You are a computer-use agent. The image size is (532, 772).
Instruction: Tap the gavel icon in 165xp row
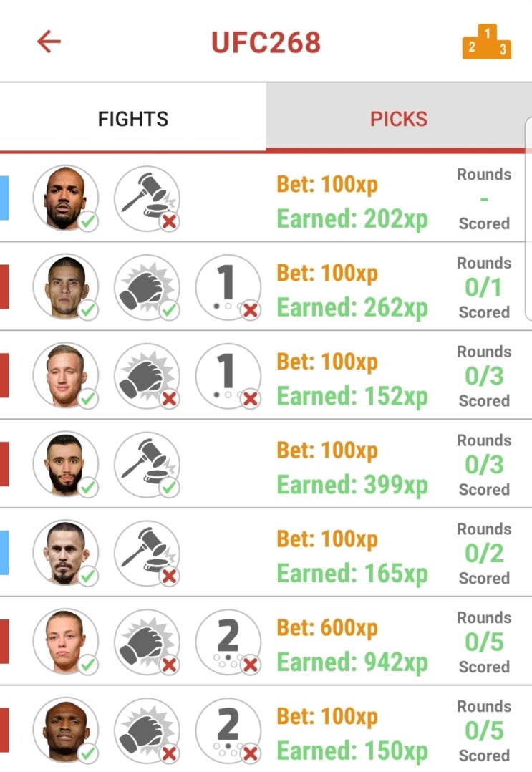pos(147,553)
